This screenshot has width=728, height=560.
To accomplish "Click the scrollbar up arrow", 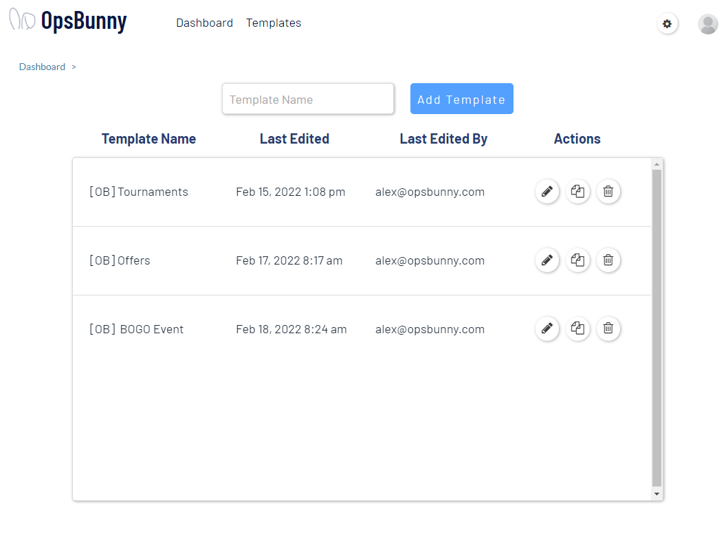I will click(657, 164).
